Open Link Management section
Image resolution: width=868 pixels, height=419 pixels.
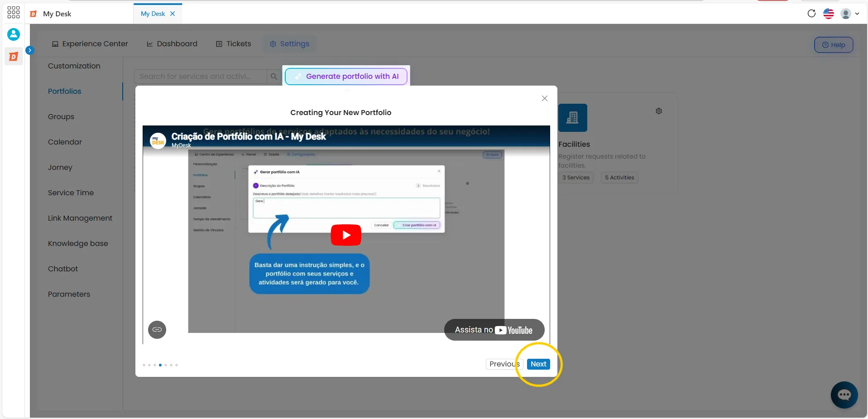coord(80,218)
